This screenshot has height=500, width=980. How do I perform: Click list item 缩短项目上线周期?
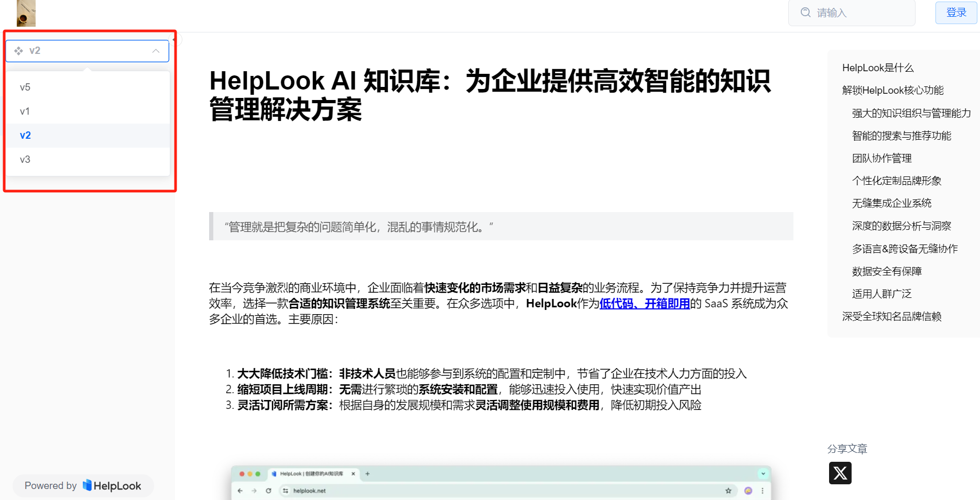click(x=469, y=390)
